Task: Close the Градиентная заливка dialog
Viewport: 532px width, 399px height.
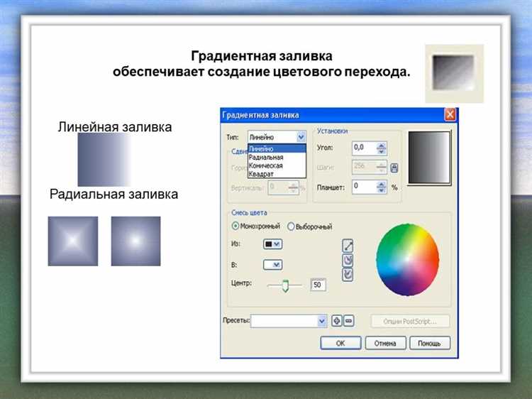Action: 450,115
